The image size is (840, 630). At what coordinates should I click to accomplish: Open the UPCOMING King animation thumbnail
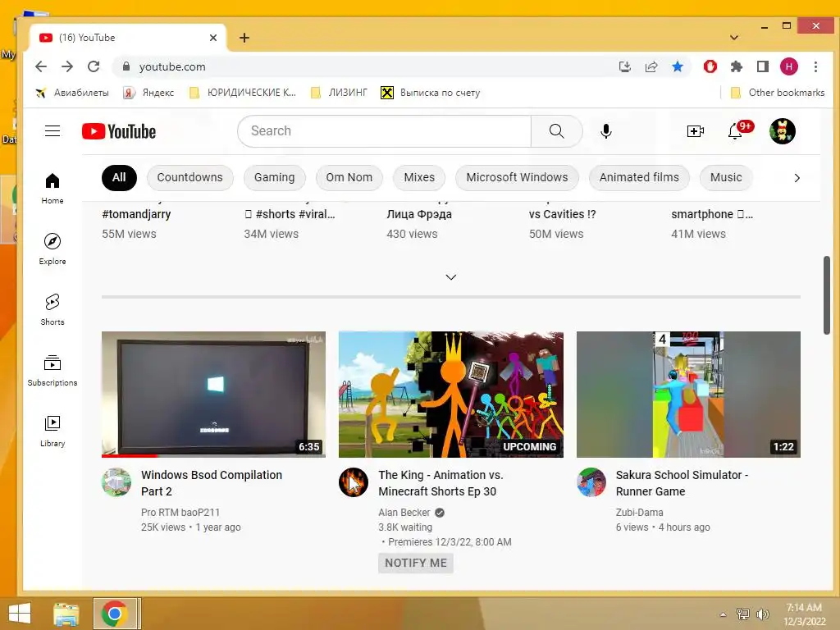pos(451,395)
